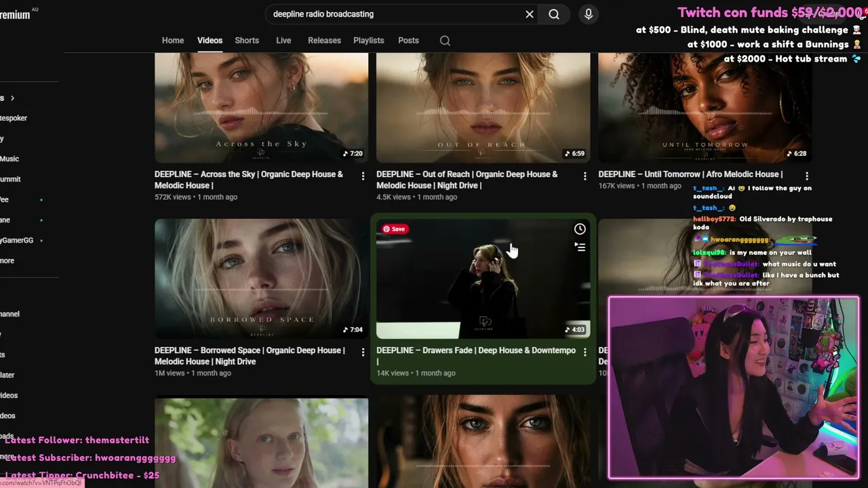Add Drawers Fade to Watch later with the clock icon
This screenshot has width=868, height=488.
[x=580, y=229]
